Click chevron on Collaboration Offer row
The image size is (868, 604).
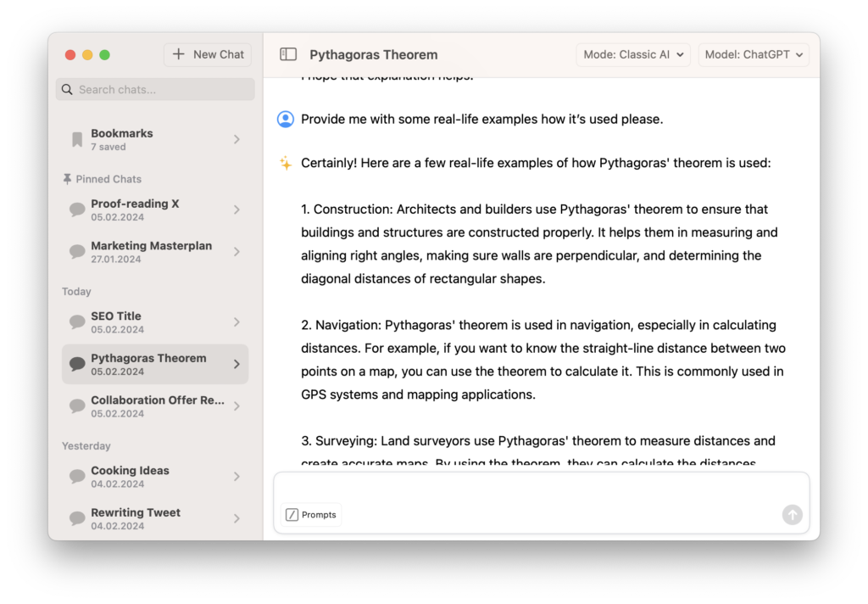[237, 406]
